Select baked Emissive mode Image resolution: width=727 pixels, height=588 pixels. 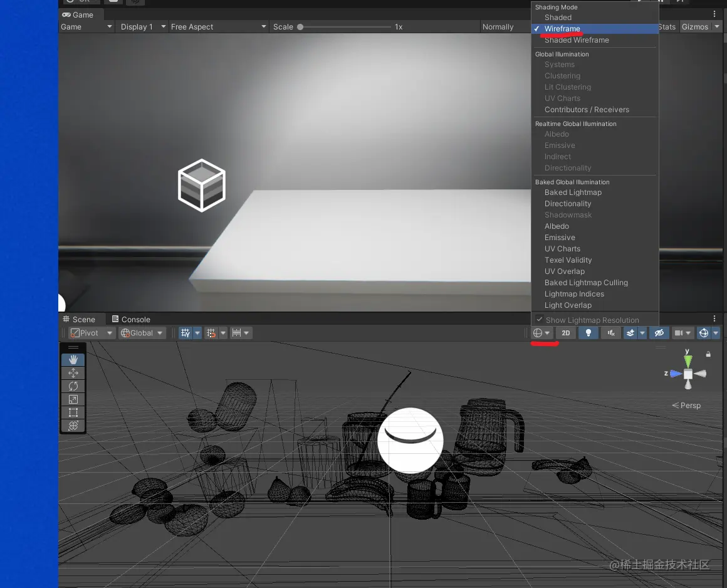[x=594, y=238]
